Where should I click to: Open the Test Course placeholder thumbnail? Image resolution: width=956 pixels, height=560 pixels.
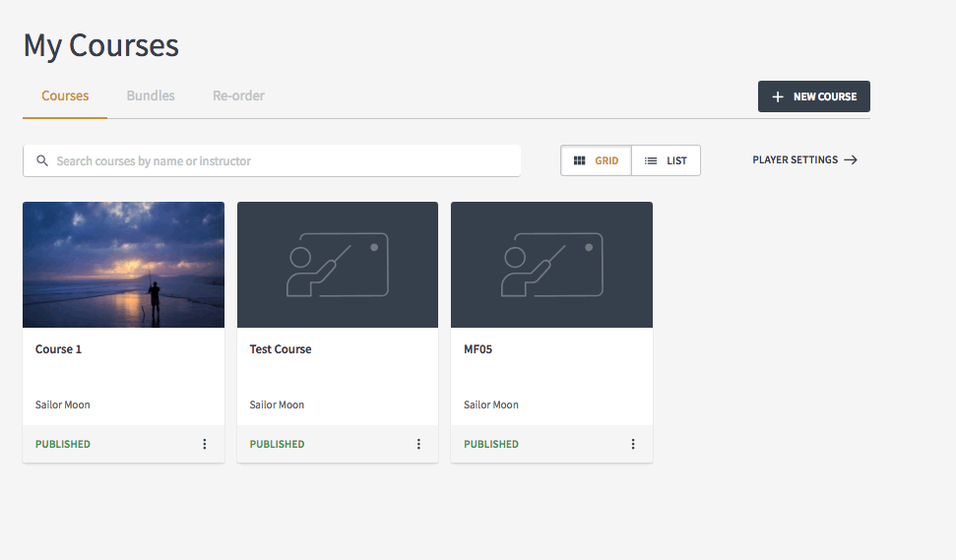pos(338,265)
